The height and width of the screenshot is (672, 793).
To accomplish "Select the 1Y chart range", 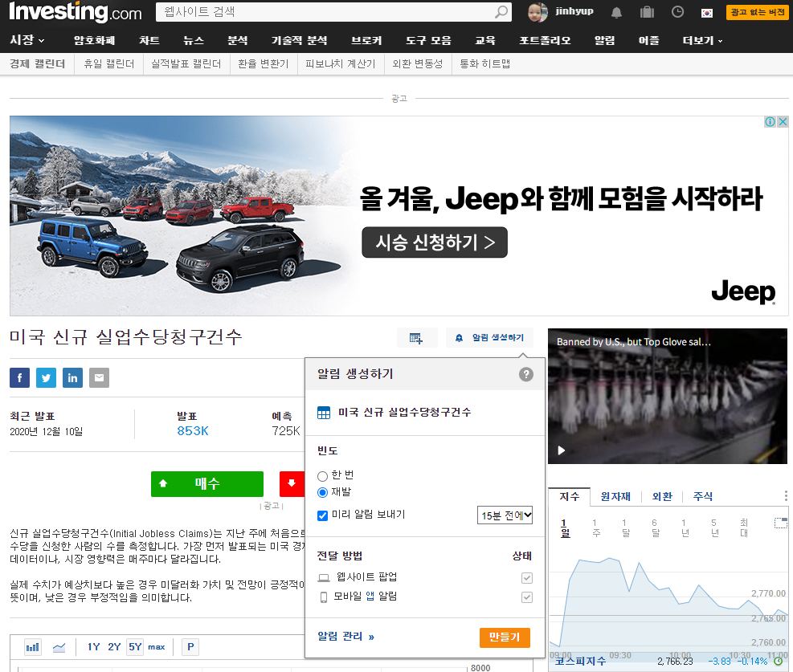I will [93, 647].
